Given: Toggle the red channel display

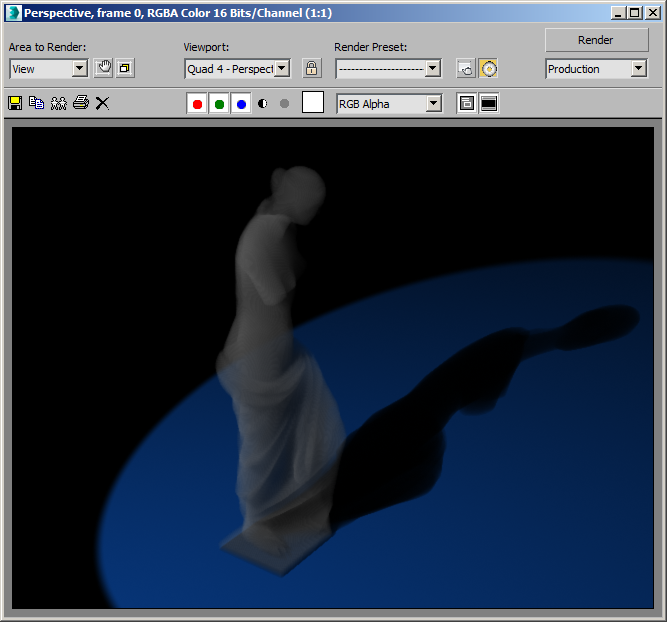Looking at the screenshot, I should click(197, 104).
